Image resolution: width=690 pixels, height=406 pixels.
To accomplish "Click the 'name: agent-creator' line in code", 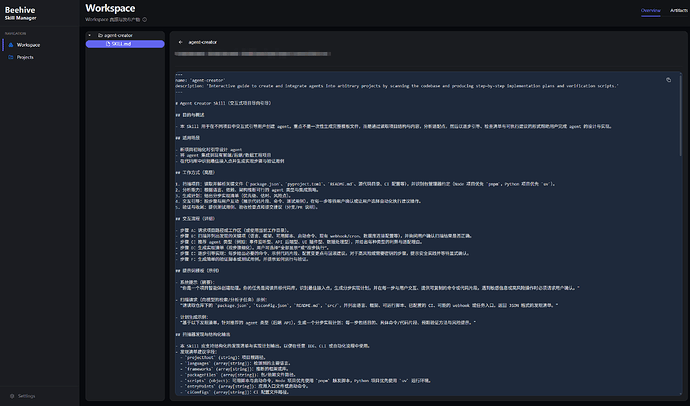I will 201,80.
